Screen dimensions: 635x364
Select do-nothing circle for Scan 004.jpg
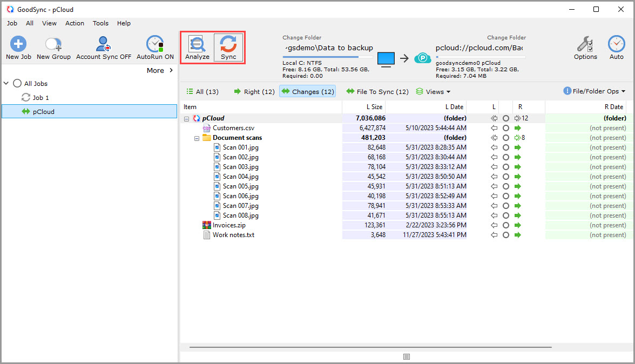coord(506,177)
